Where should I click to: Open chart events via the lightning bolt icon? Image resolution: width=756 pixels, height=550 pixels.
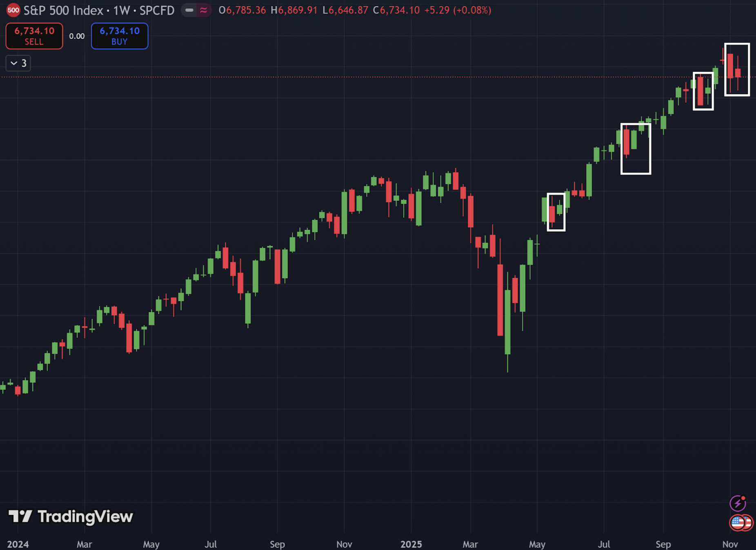point(738,503)
